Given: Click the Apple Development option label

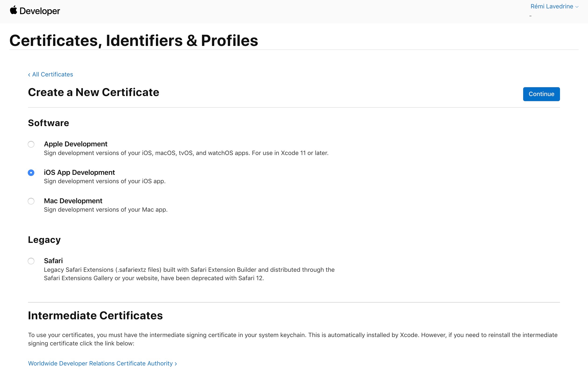Looking at the screenshot, I should (75, 144).
